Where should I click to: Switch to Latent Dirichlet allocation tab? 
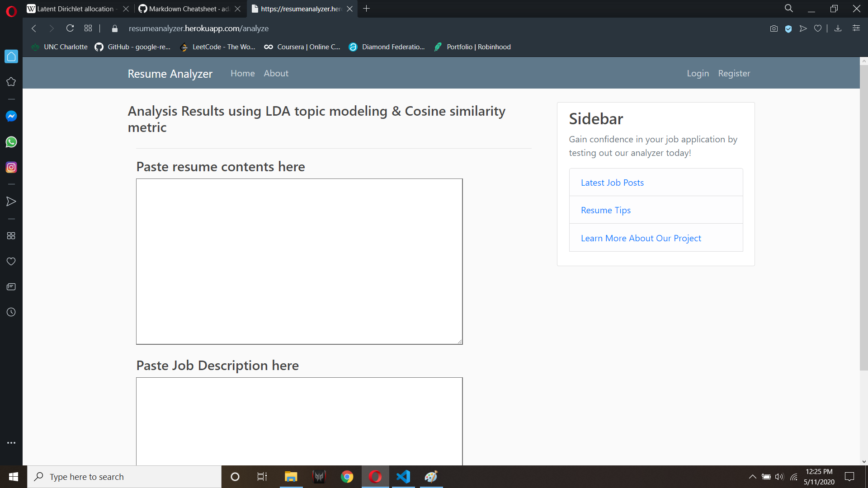(x=75, y=9)
